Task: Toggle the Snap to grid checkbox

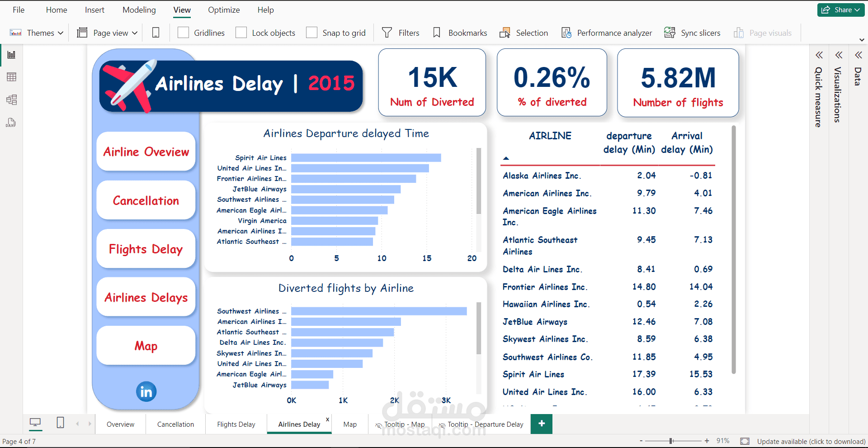Action: [x=311, y=33]
